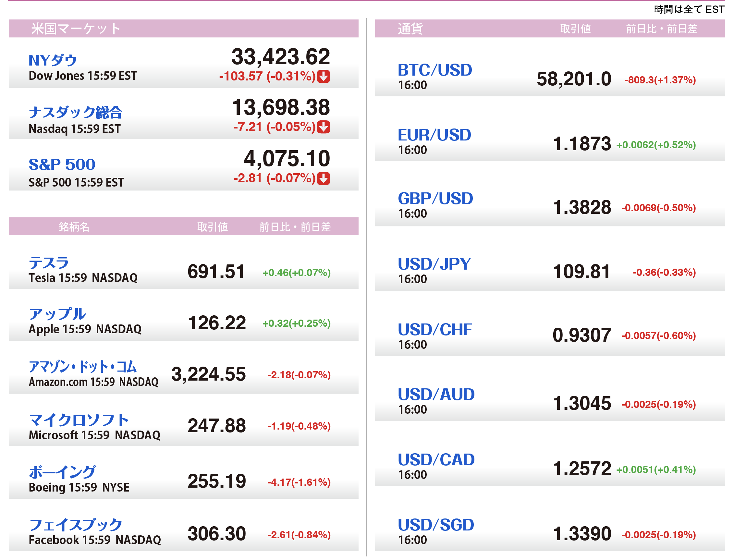This screenshot has height=560, width=734.
Task: View the アップル stock entry
Action: pos(57,314)
